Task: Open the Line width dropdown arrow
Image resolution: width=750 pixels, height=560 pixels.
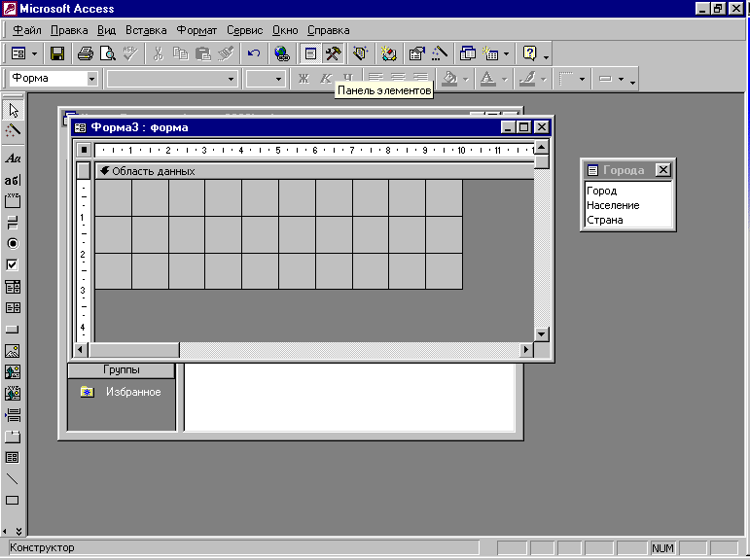Action: pyautogui.click(x=582, y=79)
